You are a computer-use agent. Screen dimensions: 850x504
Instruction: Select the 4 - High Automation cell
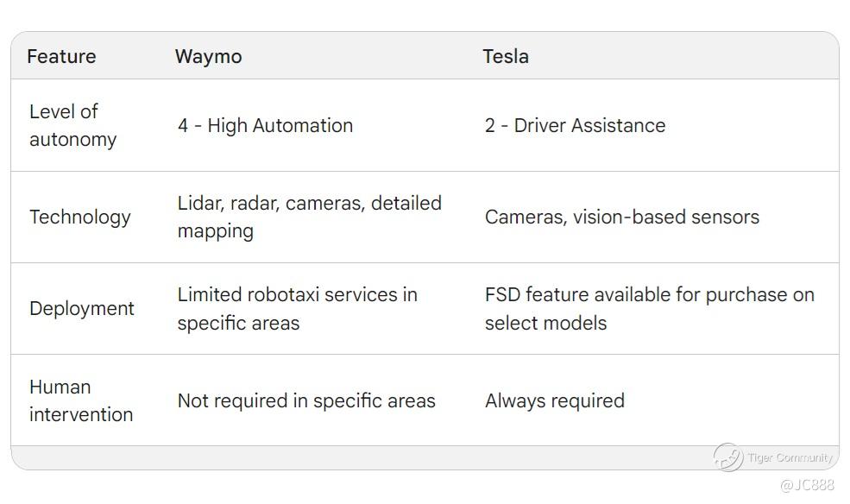pos(265,125)
